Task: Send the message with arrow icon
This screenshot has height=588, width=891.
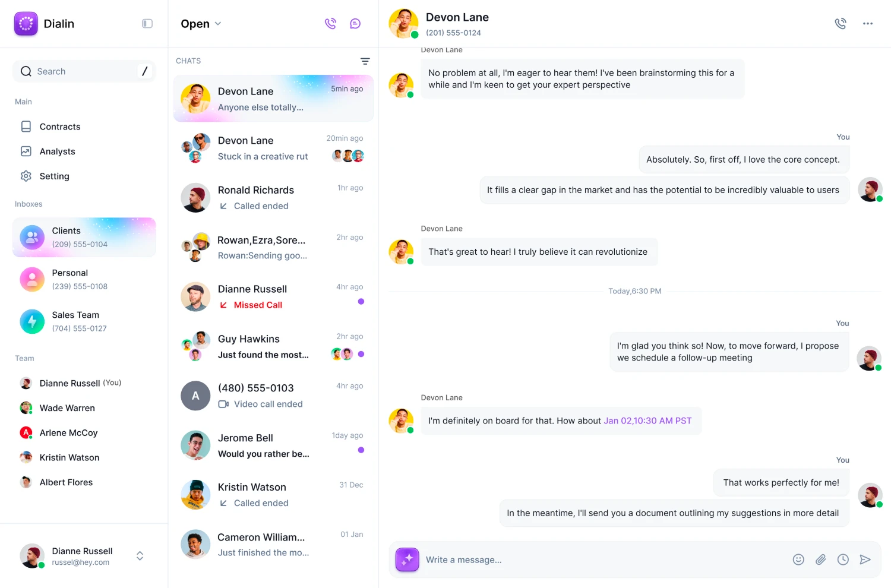Action: 865,559
